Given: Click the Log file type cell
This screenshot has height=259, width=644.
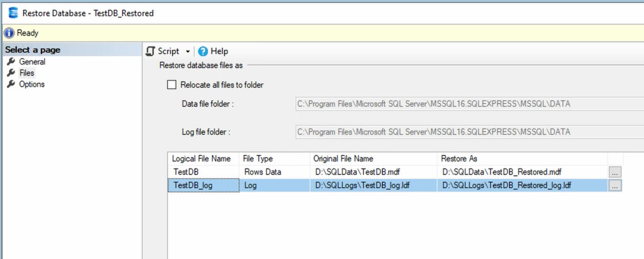Looking at the screenshot, I should click(275, 185).
